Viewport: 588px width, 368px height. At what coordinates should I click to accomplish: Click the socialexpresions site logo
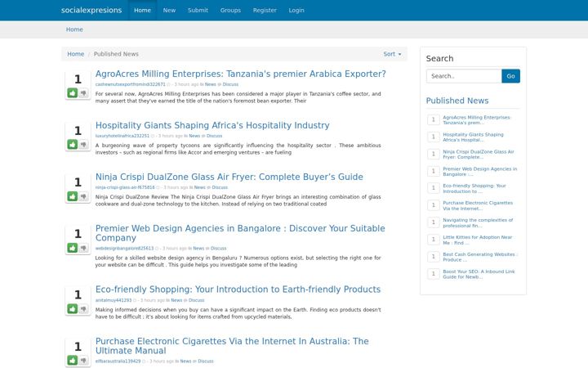click(x=91, y=10)
